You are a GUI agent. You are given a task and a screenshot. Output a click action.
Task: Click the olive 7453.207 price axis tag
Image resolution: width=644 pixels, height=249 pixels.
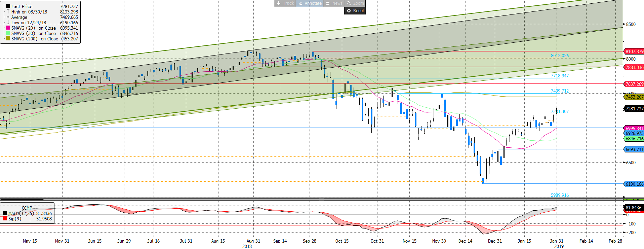[634, 97]
